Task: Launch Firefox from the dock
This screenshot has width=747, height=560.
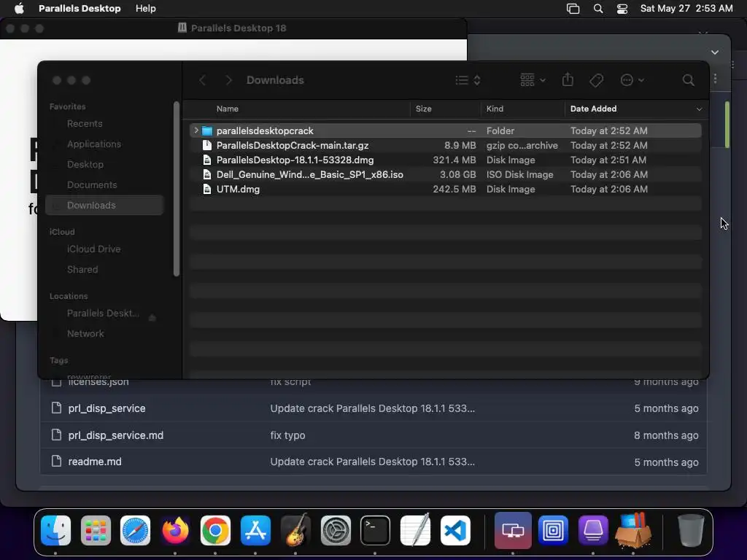Action: tap(175, 531)
